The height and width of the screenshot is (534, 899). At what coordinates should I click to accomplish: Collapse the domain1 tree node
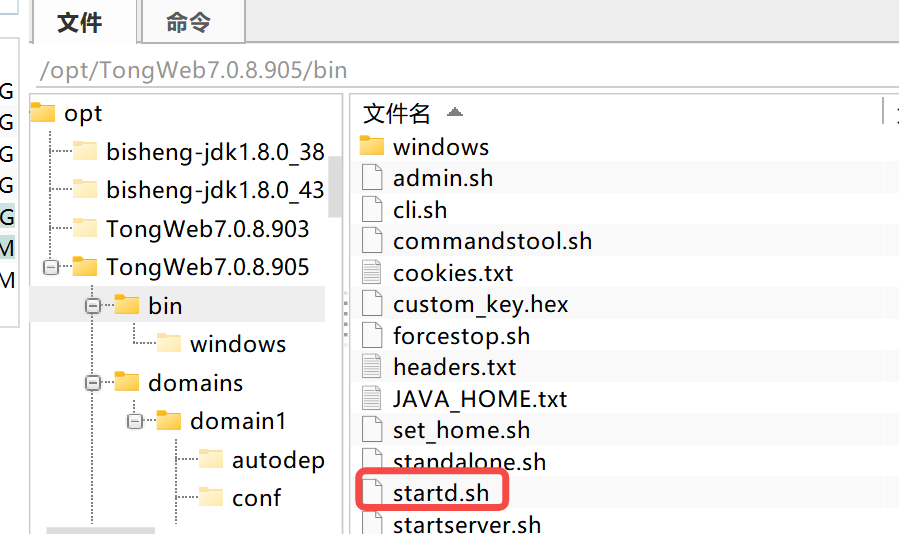(x=135, y=422)
